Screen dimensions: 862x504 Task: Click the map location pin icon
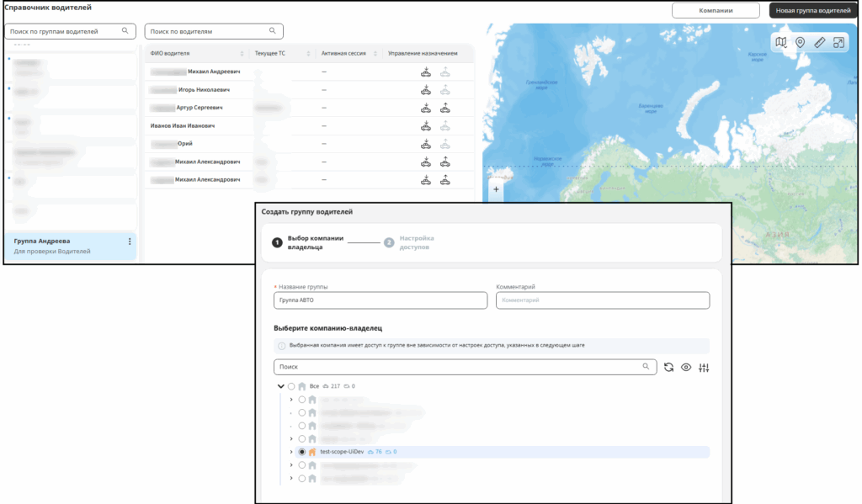[x=800, y=42]
